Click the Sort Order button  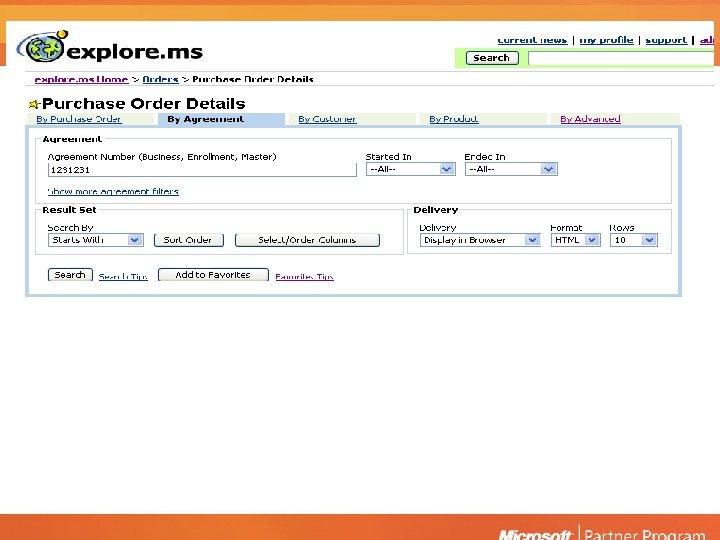189,240
